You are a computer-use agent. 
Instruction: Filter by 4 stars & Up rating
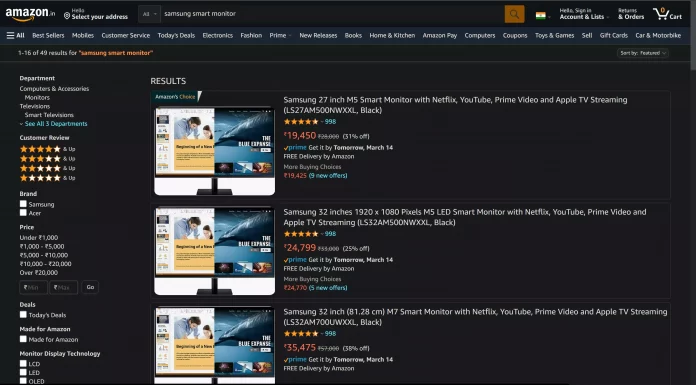pos(47,149)
